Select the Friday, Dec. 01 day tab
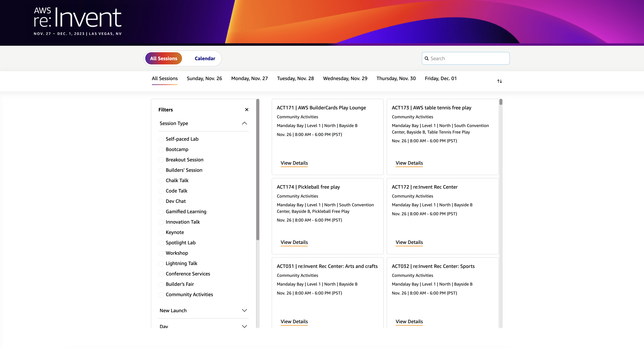Viewport: 644px width, 348px height. [x=441, y=78]
